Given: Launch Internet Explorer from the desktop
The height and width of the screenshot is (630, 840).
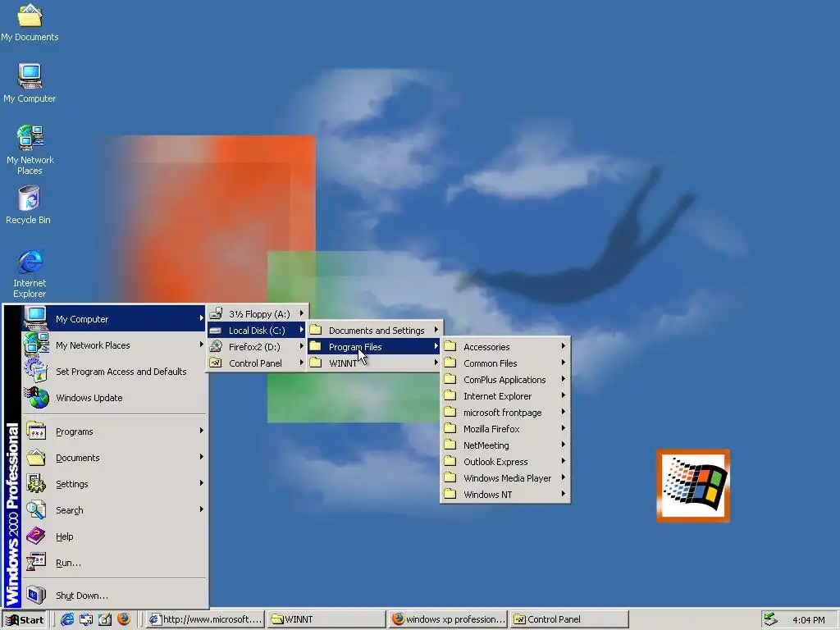Looking at the screenshot, I should pos(30,273).
